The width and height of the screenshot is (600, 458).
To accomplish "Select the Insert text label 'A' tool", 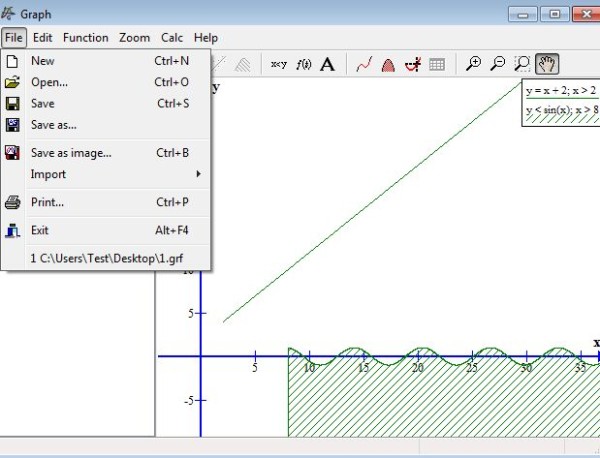I will click(327, 64).
